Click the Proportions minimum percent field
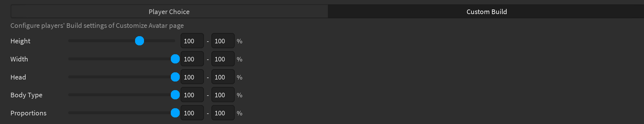 coord(192,113)
